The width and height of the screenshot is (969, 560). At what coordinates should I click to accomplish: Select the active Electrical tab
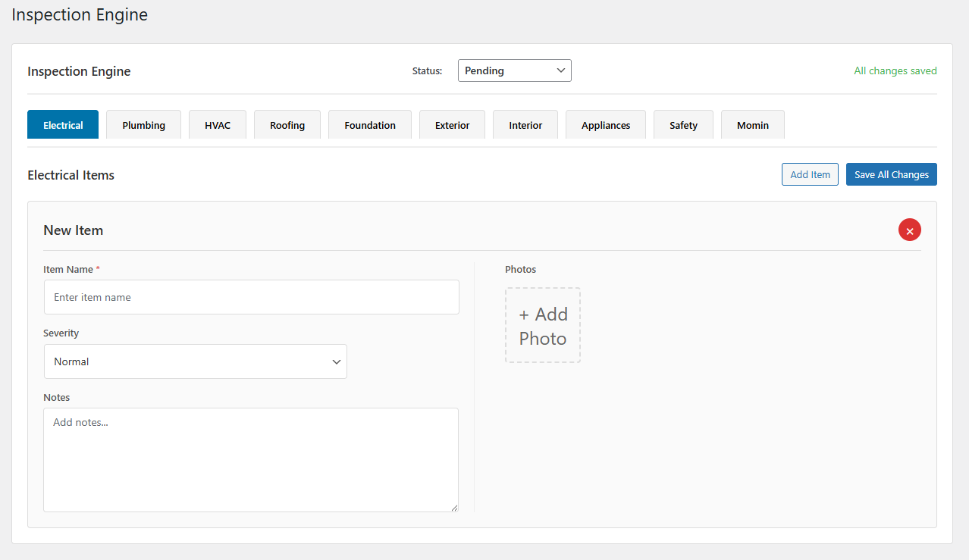coord(63,125)
